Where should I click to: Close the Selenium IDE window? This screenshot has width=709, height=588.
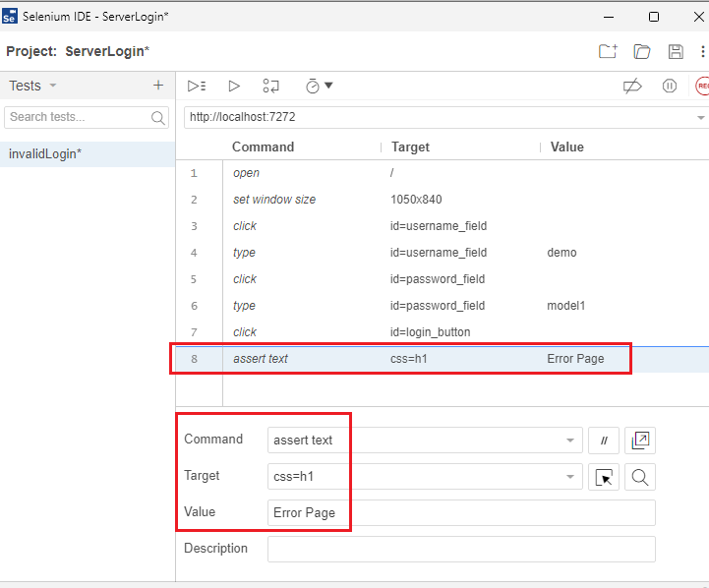click(x=698, y=17)
